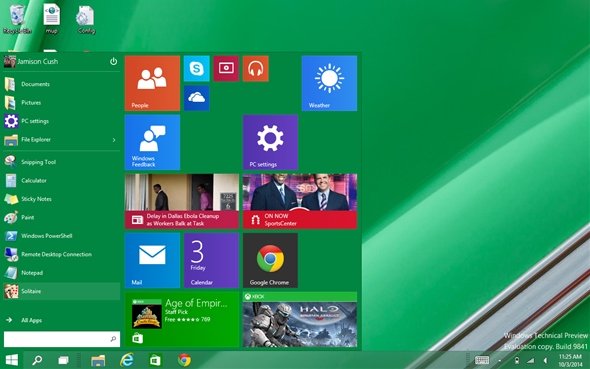
Task: Open Documents from Start menu list
Action: click(62, 84)
